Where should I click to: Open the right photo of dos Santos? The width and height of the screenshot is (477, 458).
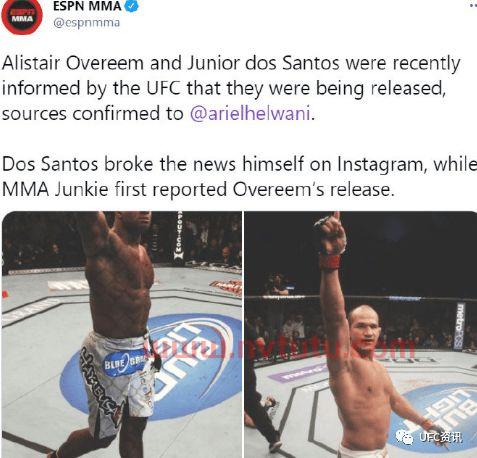coord(361,335)
